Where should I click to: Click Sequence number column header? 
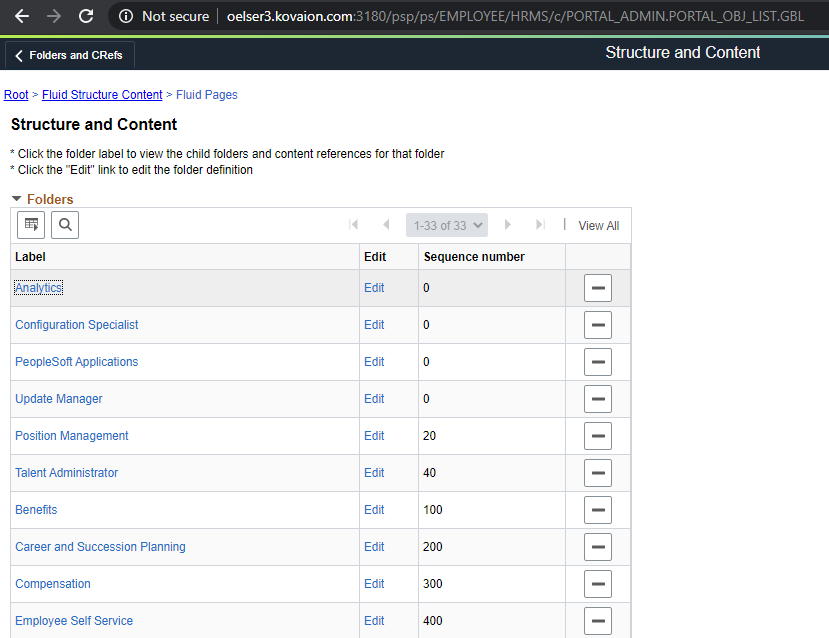coord(474,257)
